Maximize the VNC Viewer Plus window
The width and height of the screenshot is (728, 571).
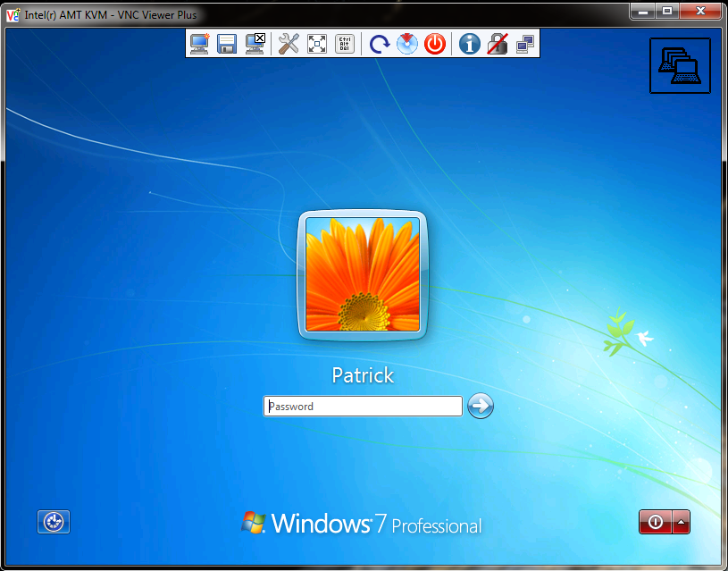666,11
